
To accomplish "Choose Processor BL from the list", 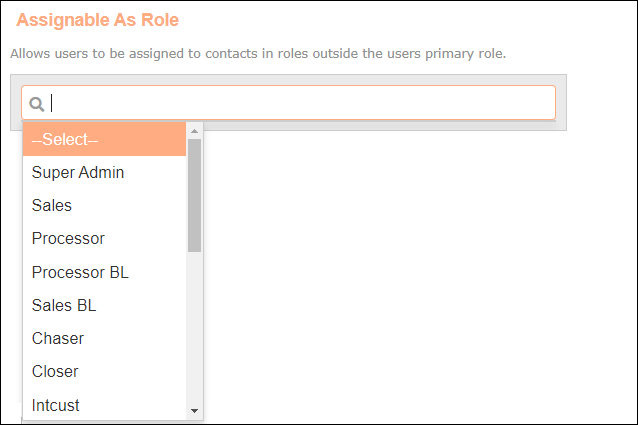I will point(105,272).
